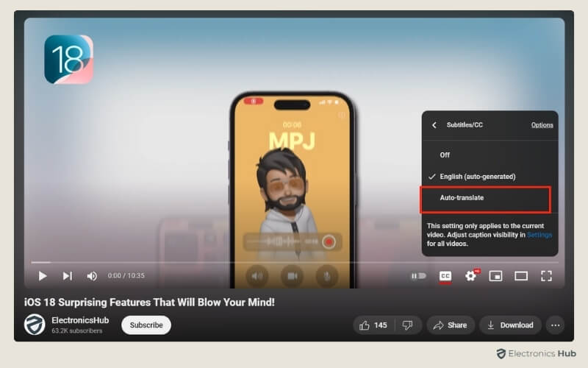Image resolution: width=588 pixels, height=368 pixels.
Task: Click the video title text
Action: pyautogui.click(x=149, y=302)
